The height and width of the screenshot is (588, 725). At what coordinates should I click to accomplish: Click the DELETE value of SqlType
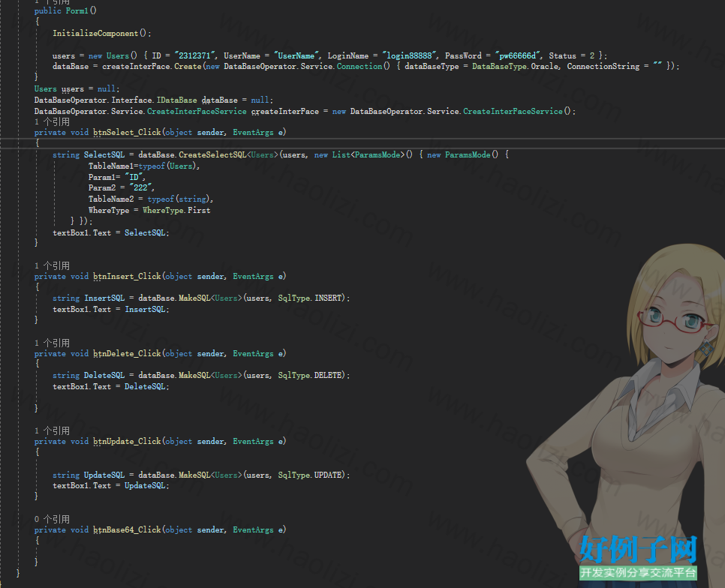[328, 375]
